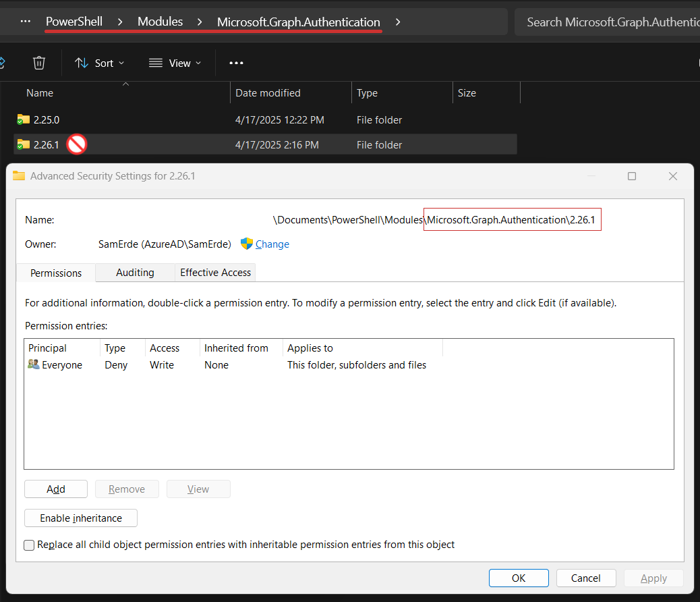Close the Advanced Security Settings dialog

[x=673, y=176]
